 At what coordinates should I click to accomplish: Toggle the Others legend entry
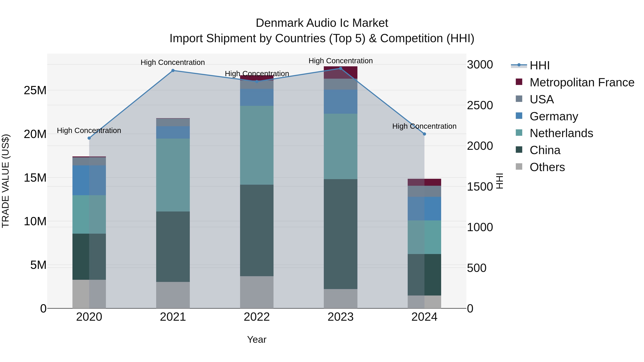[540, 167]
